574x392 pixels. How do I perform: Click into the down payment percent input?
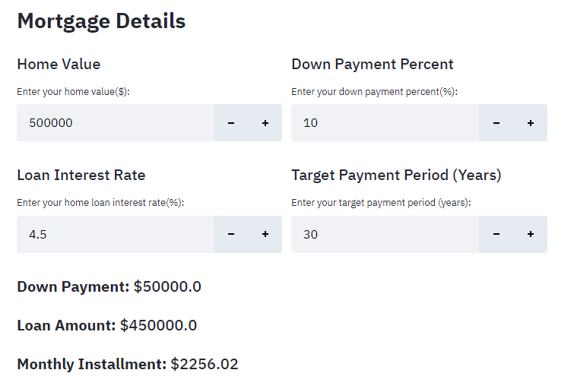384,123
